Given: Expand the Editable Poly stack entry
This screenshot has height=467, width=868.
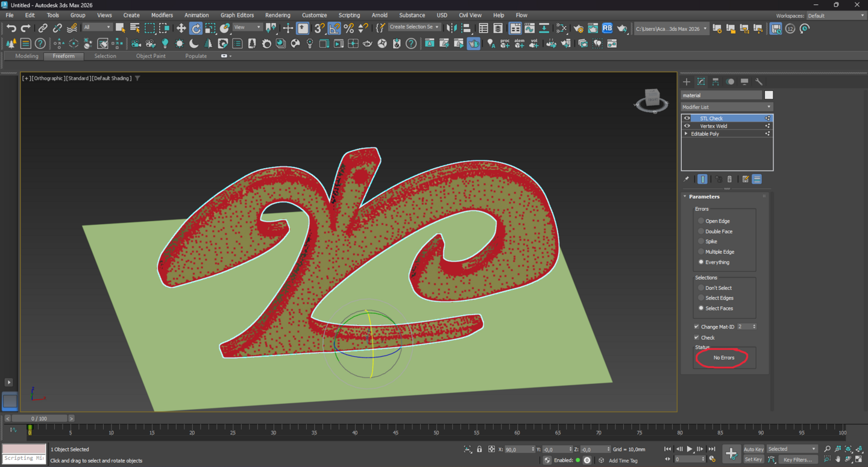Looking at the screenshot, I should tap(685, 134).
